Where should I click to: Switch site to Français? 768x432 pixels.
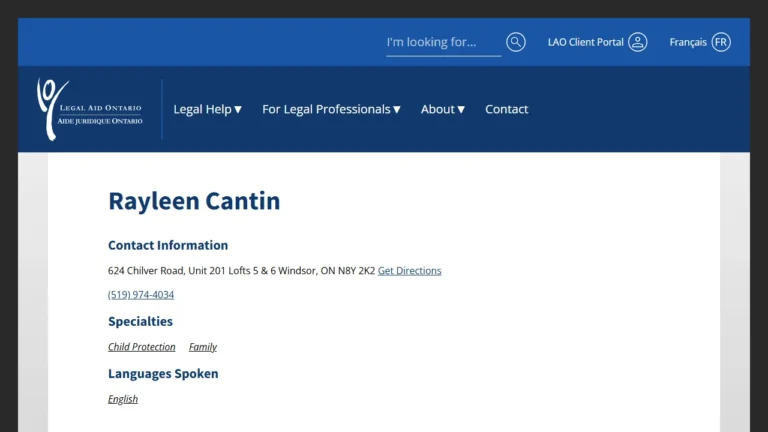coord(688,42)
